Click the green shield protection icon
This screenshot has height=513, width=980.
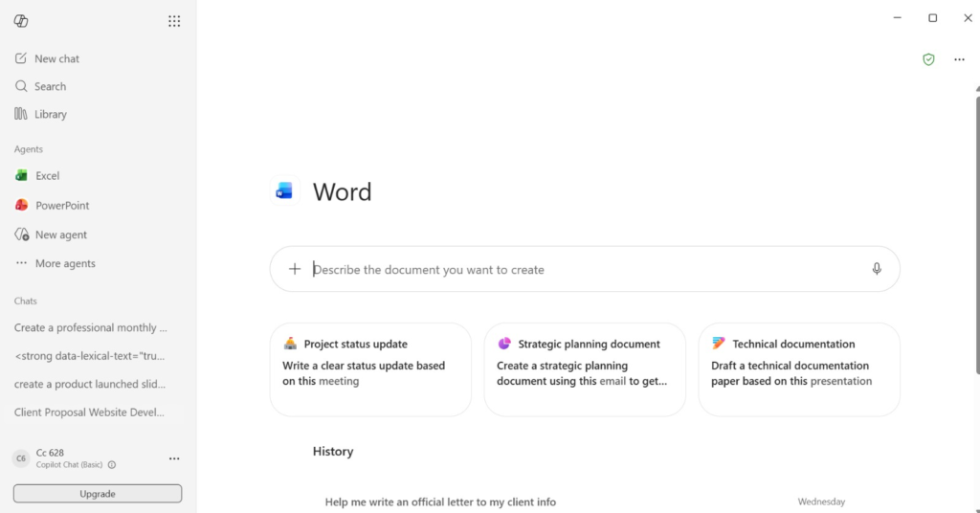pyautogui.click(x=928, y=59)
